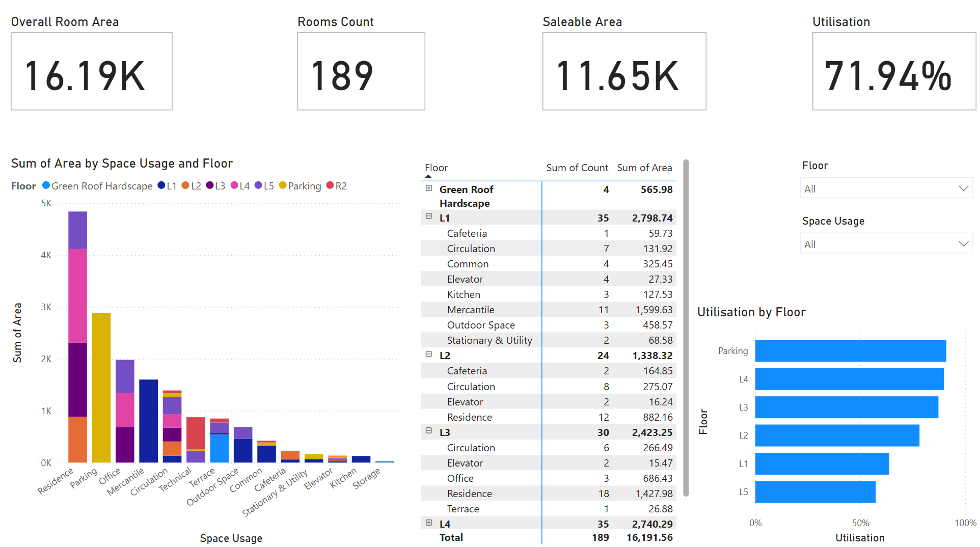Viewport: 980px width, 547px height.
Task: Select the L5 legend marker
Action: tap(259, 186)
